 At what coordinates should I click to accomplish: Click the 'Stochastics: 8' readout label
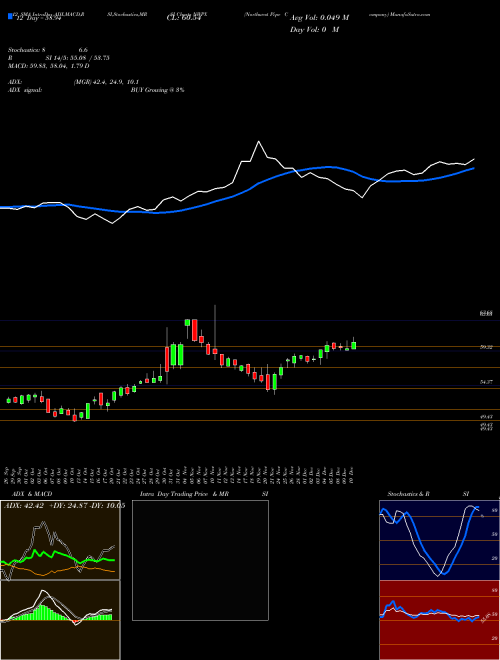[26, 50]
